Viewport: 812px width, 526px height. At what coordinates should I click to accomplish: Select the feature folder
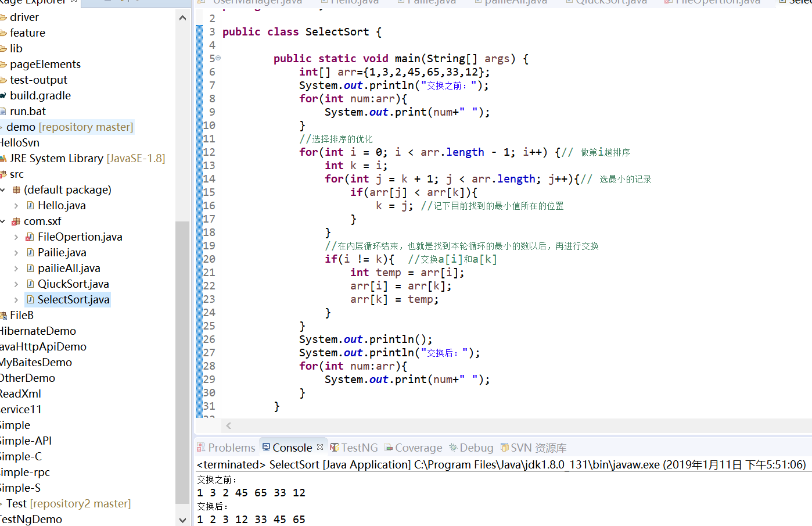point(27,33)
